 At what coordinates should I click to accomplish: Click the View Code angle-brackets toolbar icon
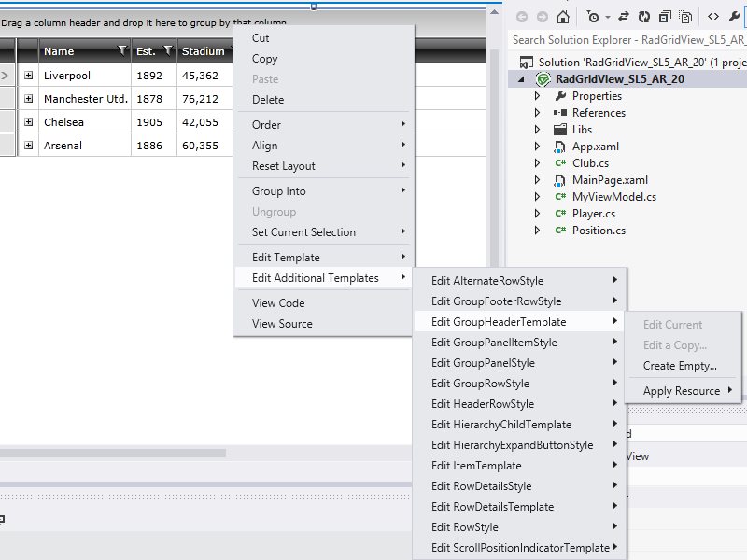tap(713, 17)
